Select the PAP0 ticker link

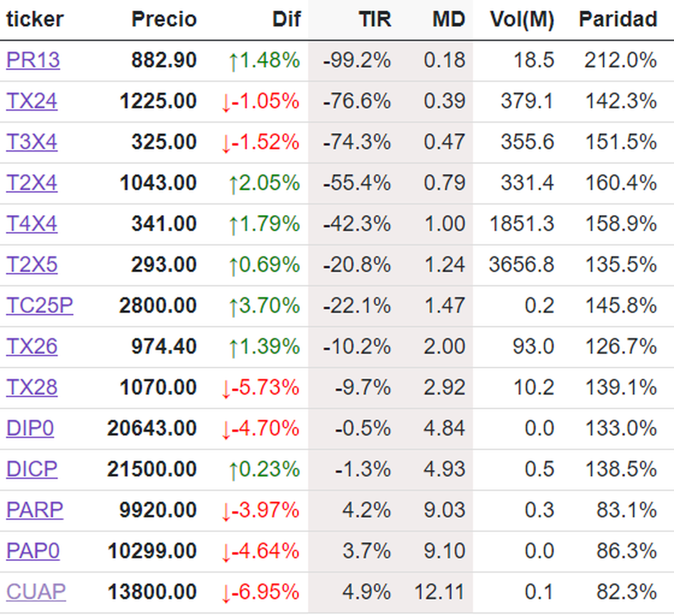click(33, 551)
